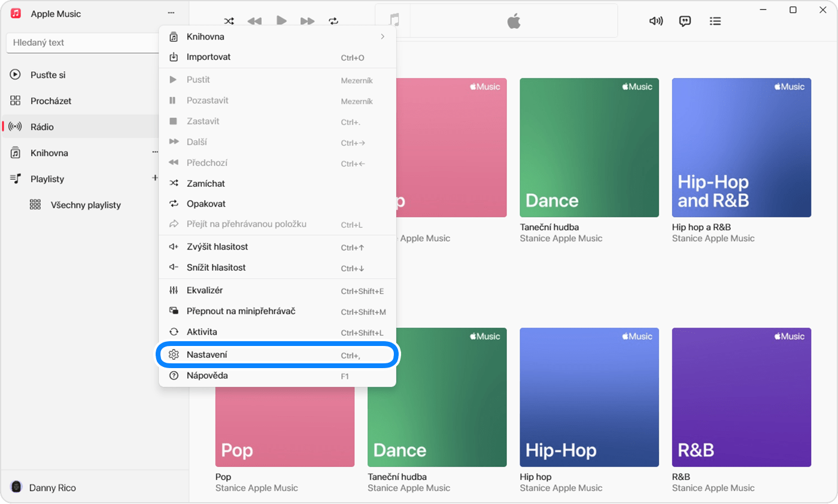Open Aktivita from the menu
Screen dimensions: 838x504
pos(277,332)
